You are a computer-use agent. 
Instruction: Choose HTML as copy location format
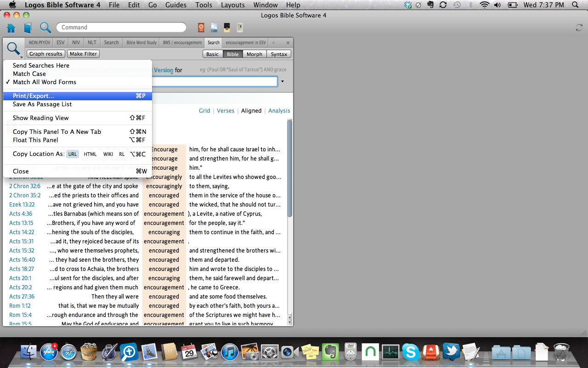[90, 154]
